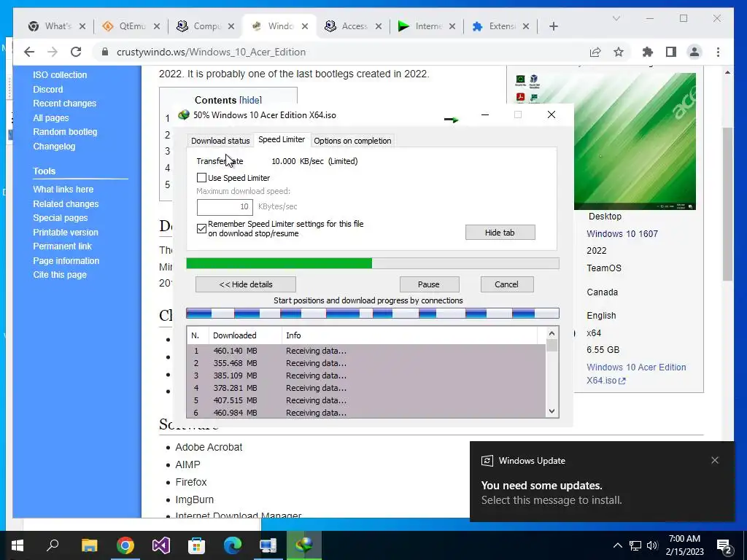The height and width of the screenshot is (560, 747).
Task: Click the Windows 10 Acer Edition X64.iso link
Action: [636, 374]
